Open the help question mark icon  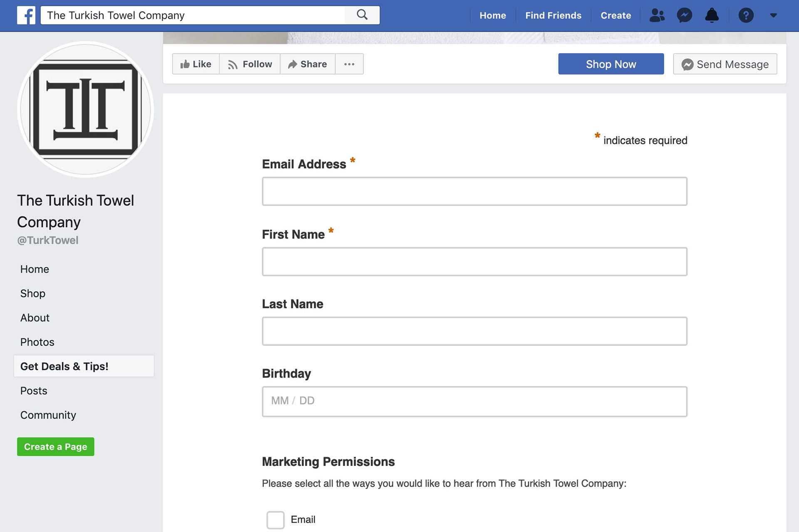pyautogui.click(x=746, y=15)
